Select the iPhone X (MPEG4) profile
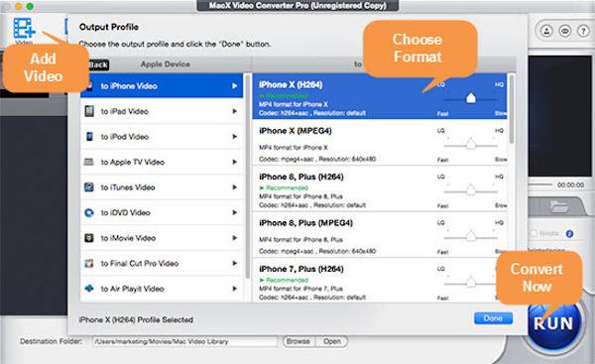This screenshot has width=595, height=364. (380, 143)
